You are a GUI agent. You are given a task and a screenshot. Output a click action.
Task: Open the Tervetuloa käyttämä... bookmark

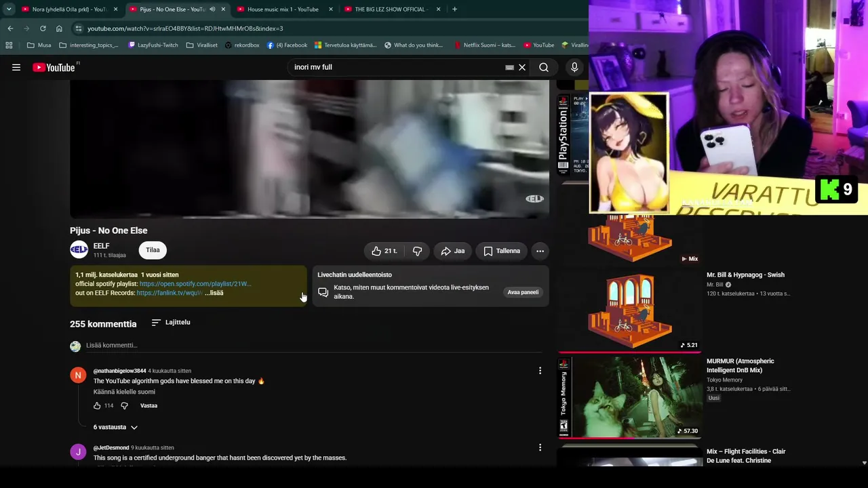[x=345, y=45]
